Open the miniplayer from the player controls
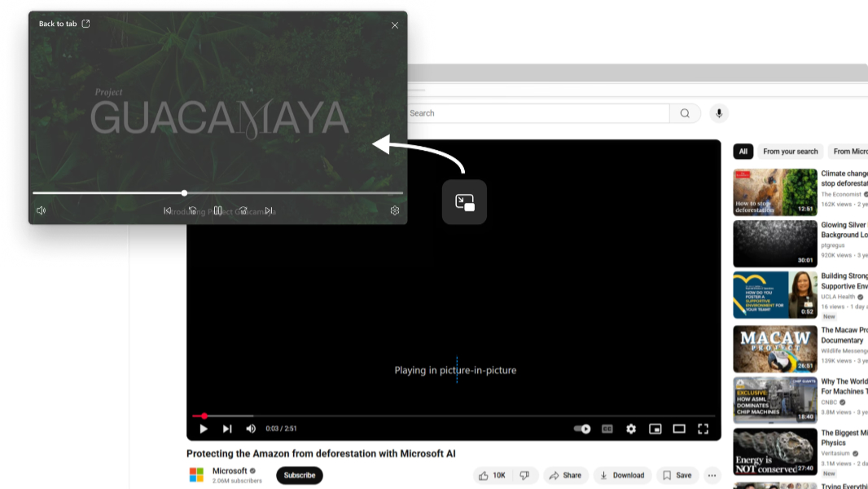The height and width of the screenshot is (489, 868). click(655, 429)
